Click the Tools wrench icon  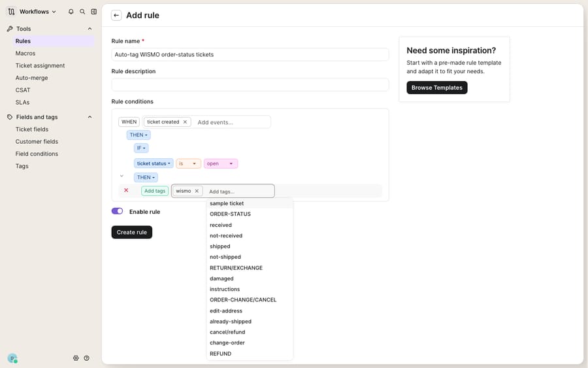tap(10, 29)
